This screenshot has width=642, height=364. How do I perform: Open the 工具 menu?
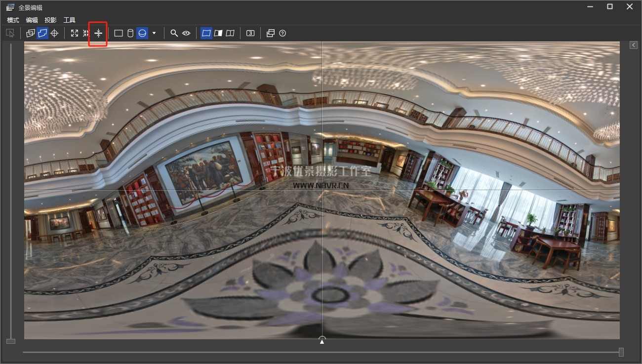pyautogui.click(x=70, y=20)
